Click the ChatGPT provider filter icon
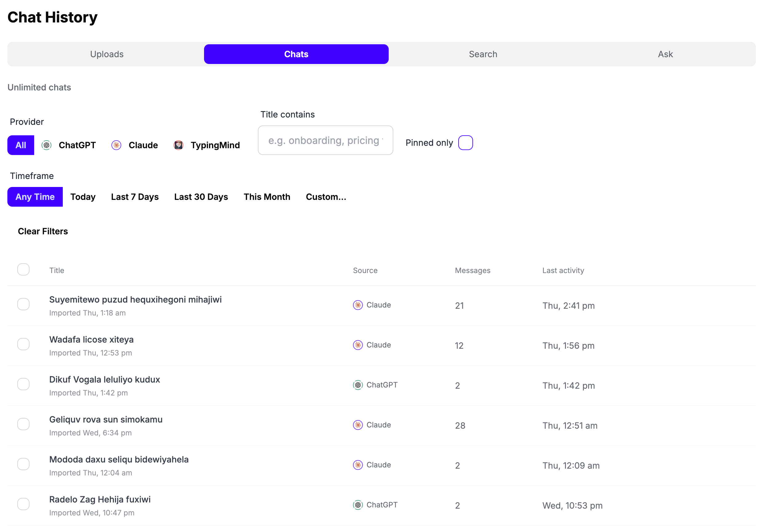The image size is (762, 532). click(46, 145)
